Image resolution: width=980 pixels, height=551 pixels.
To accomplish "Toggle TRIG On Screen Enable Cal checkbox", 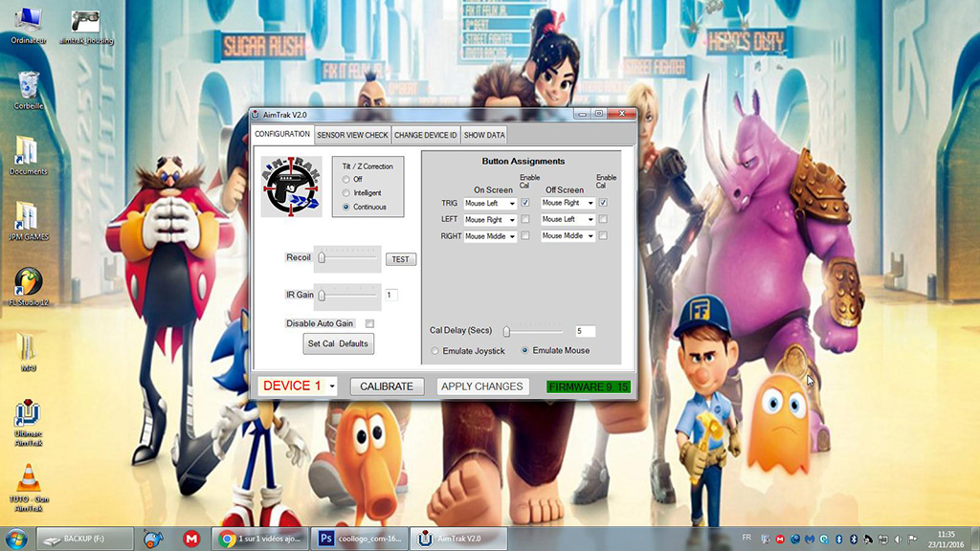I will (525, 203).
